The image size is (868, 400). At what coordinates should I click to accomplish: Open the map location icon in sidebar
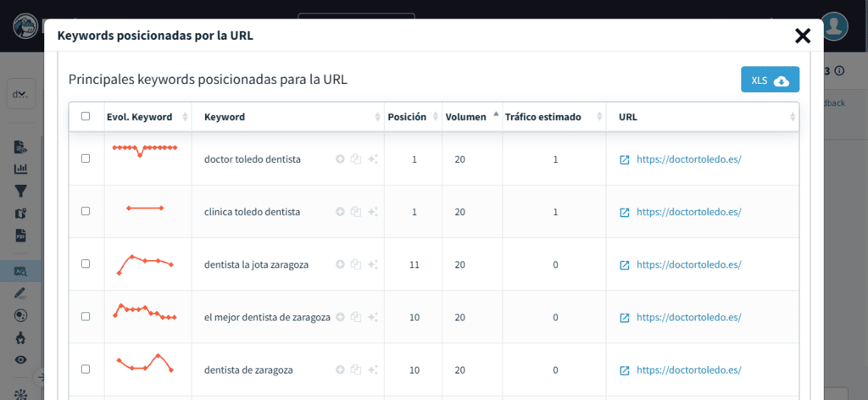click(20, 214)
